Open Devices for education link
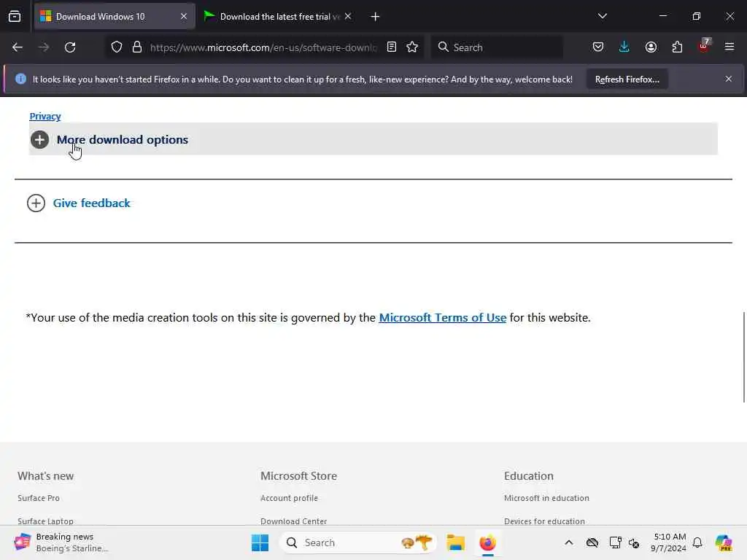 (544, 521)
